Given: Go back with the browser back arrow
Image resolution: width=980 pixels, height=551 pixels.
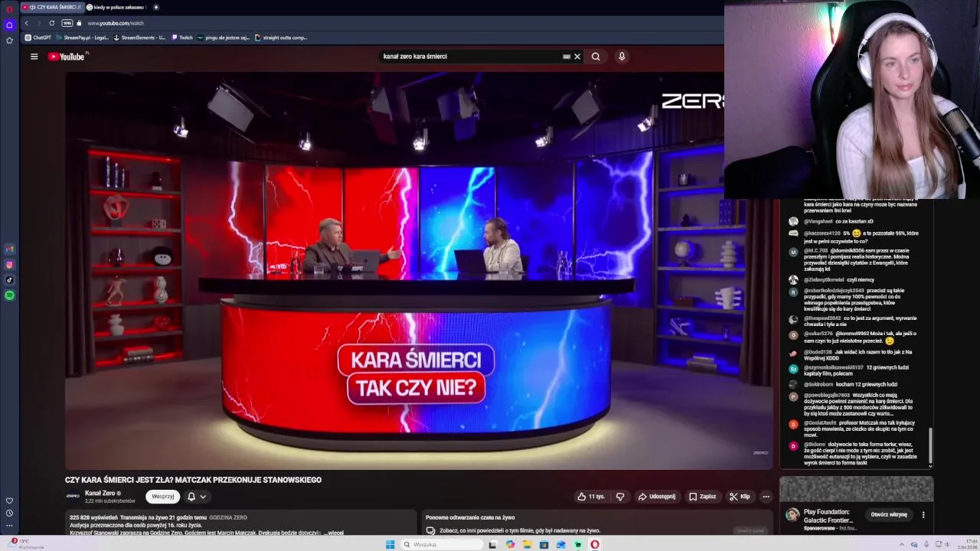Looking at the screenshot, I should click(x=26, y=23).
